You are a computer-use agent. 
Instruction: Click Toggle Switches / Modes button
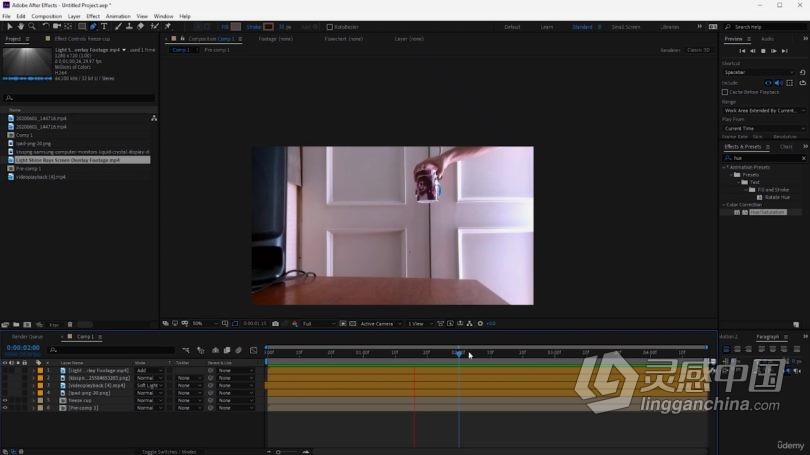point(169,452)
